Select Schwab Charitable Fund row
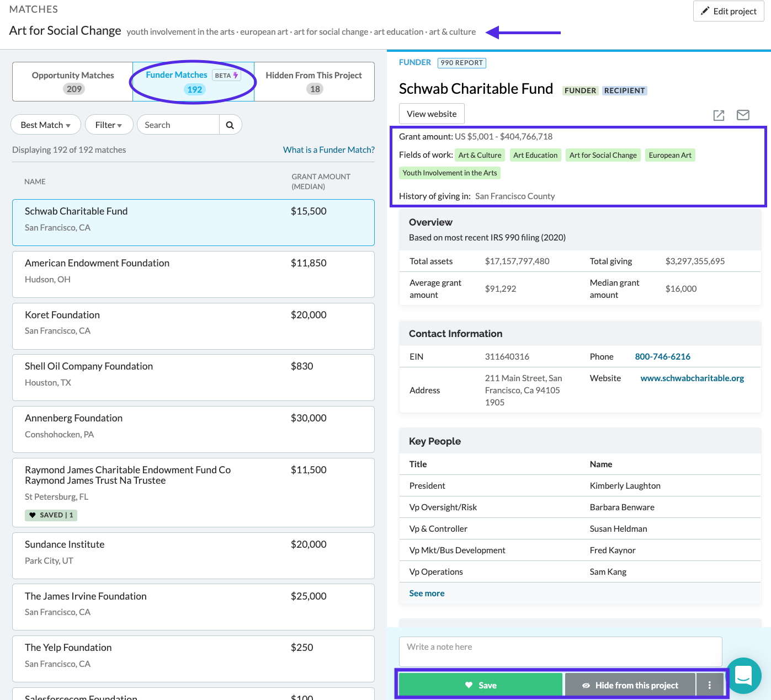Image resolution: width=771 pixels, height=700 pixels. pyautogui.click(x=193, y=222)
